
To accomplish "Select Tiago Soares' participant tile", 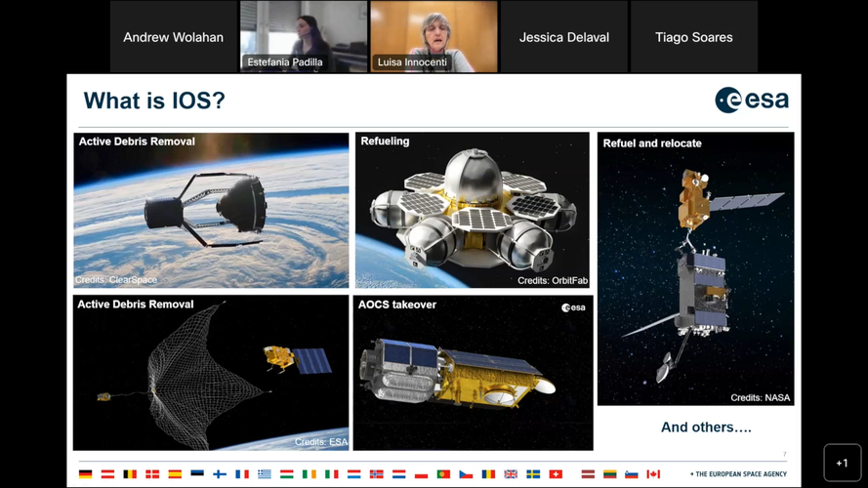I will pos(693,37).
